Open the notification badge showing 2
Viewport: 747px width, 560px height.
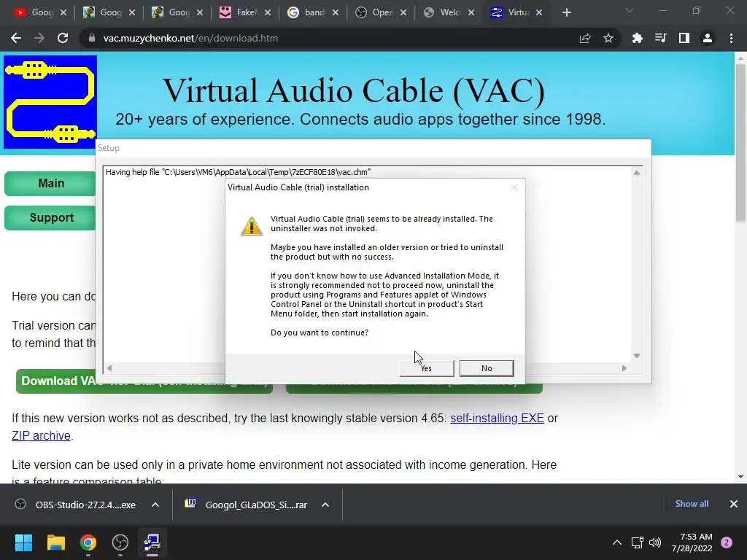(x=727, y=542)
